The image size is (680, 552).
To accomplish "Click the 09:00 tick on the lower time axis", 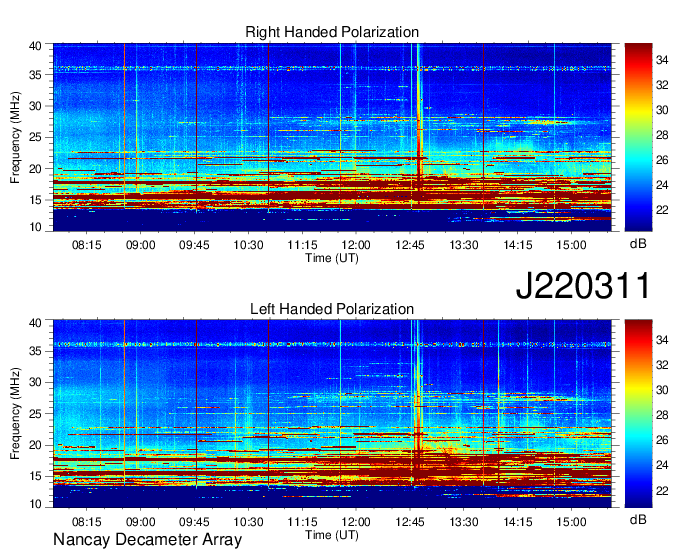I will tap(141, 522).
